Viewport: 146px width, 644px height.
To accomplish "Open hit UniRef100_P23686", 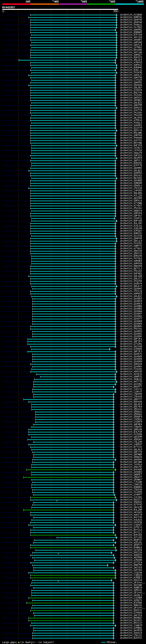I will point(131,15).
